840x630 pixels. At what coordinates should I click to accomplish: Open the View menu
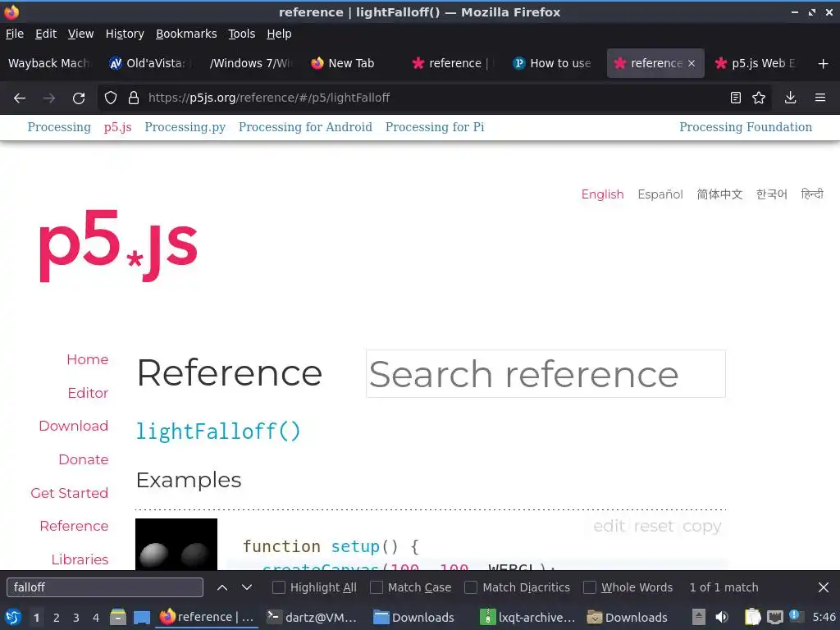coord(80,34)
